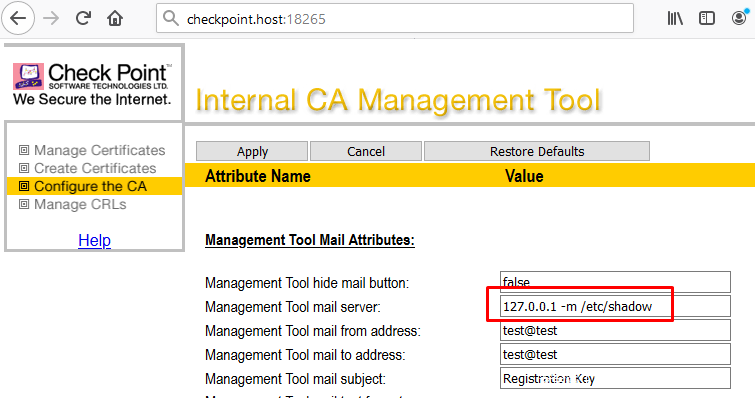
Task: Open the account profile icon
Action: [x=739, y=18]
